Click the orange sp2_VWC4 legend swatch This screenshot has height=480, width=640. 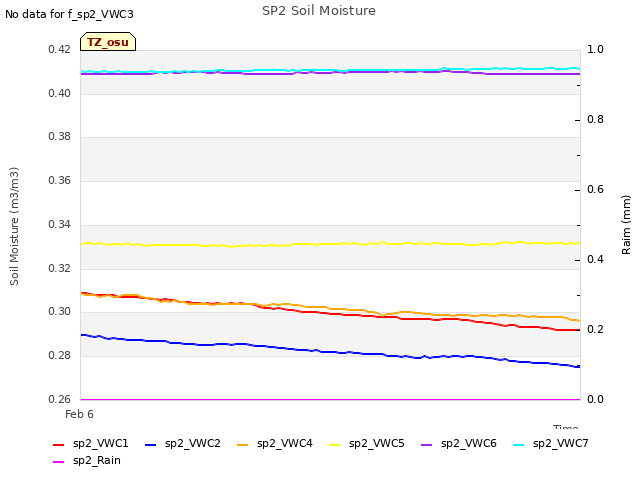243,444
